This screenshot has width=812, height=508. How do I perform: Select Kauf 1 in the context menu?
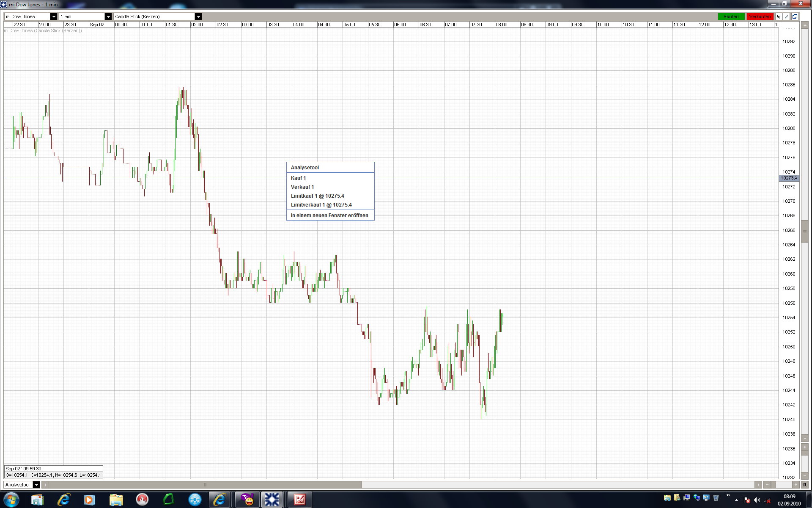(x=298, y=178)
